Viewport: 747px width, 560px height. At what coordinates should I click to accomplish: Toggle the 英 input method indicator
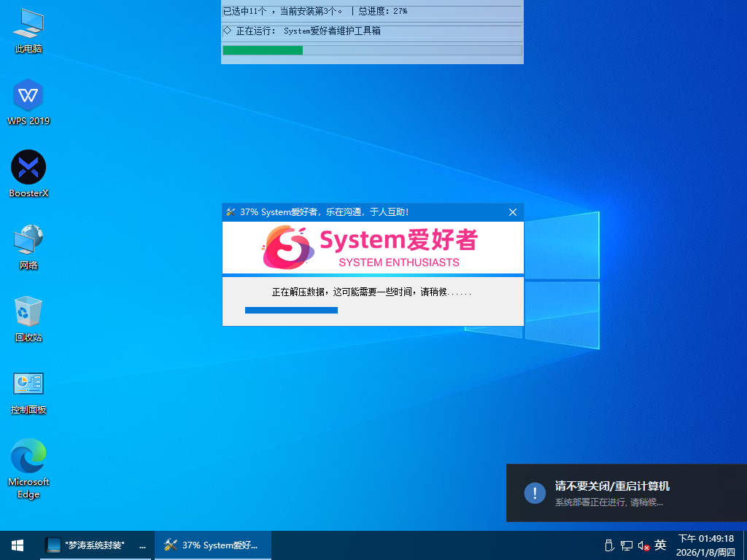[x=660, y=545]
